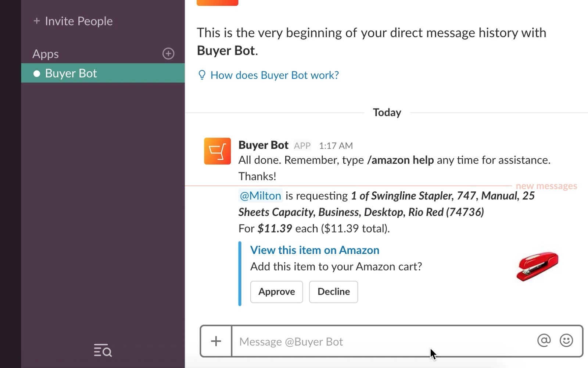Click the lightbulb icon near help link
The width and height of the screenshot is (588, 368).
tap(202, 75)
